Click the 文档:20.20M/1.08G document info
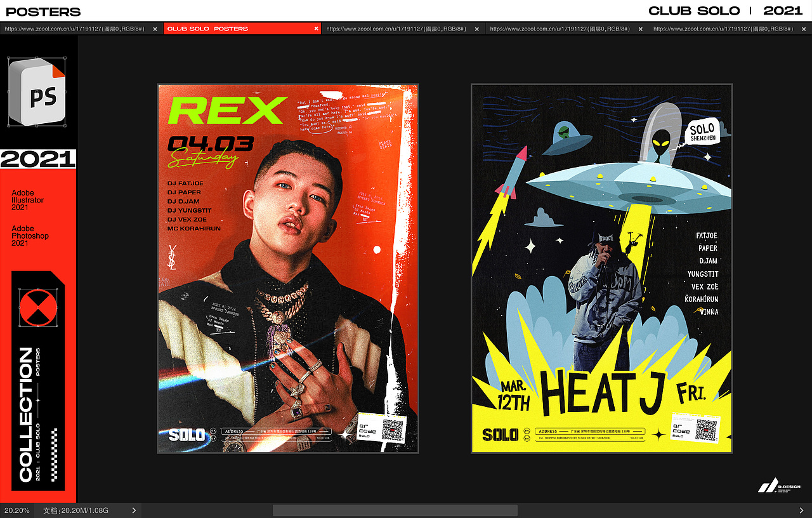Image resolution: width=812 pixels, height=518 pixels. click(75, 510)
